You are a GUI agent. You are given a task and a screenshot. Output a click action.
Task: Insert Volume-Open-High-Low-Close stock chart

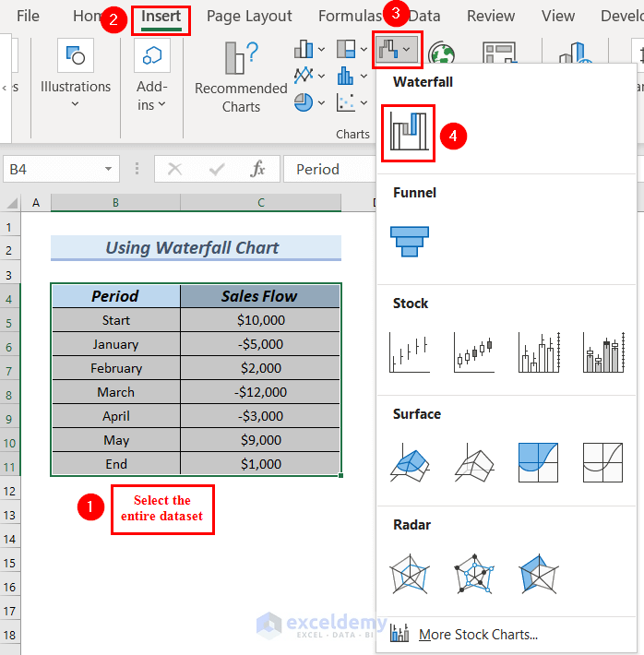coord(603,352)
